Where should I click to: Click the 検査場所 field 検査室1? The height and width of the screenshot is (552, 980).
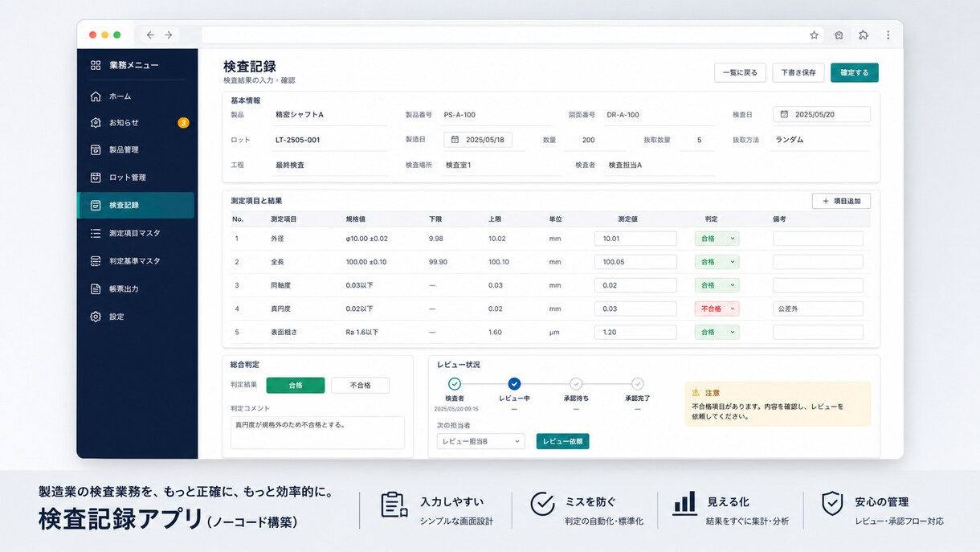click(501, 165)
